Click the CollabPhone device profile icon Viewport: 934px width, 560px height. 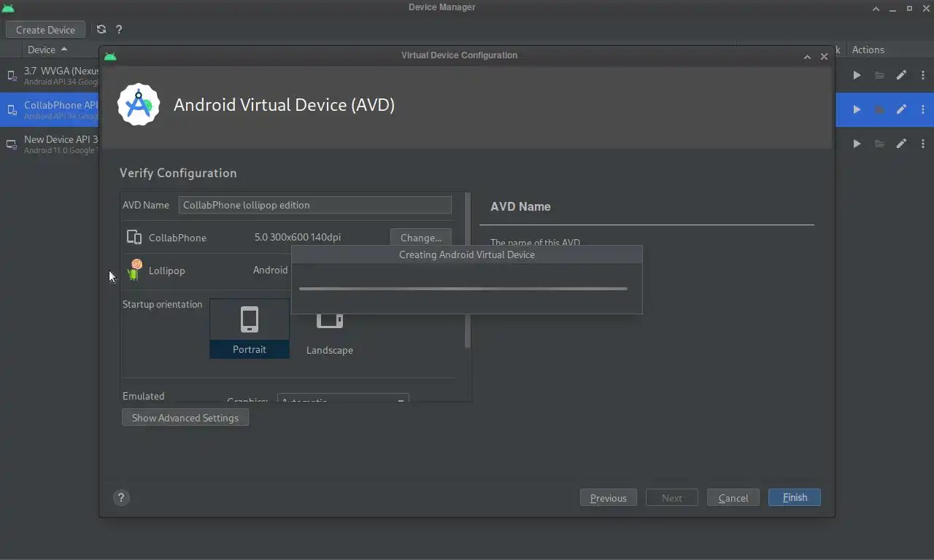click(134, 237)
